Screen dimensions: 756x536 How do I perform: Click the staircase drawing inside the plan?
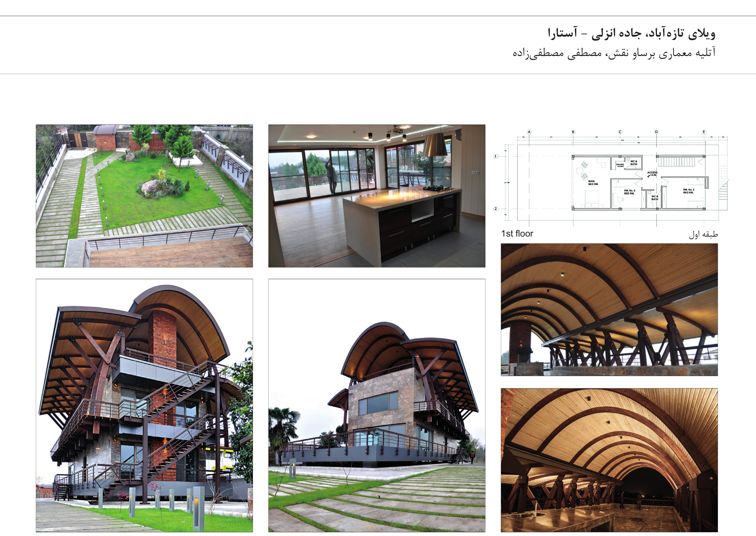677,162
